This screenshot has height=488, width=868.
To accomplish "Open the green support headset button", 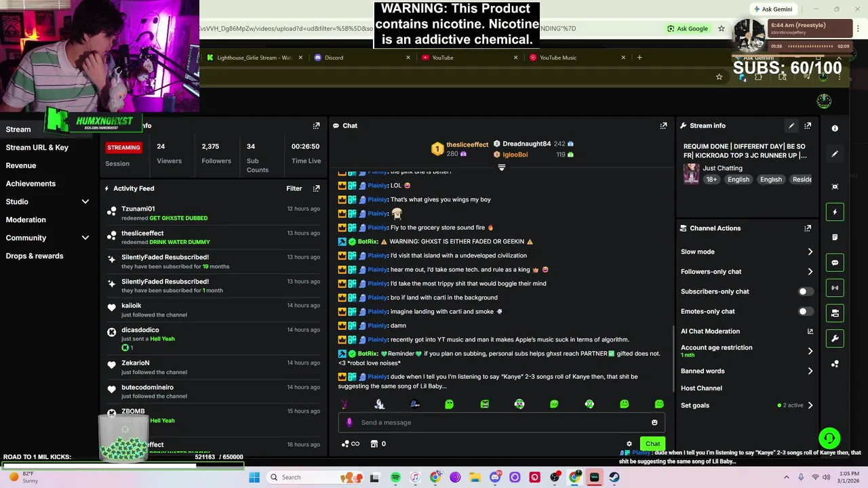I will pyautogui.click(x=829, y=438).
